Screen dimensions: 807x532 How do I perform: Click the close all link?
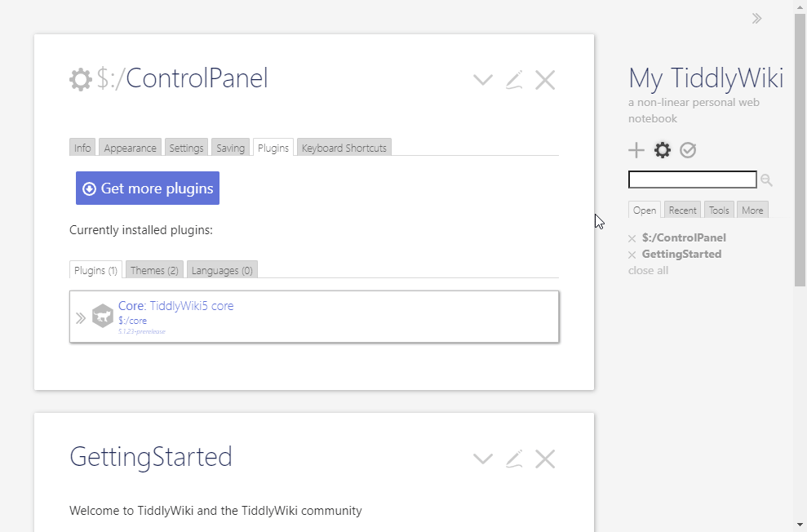coord(648,271)
